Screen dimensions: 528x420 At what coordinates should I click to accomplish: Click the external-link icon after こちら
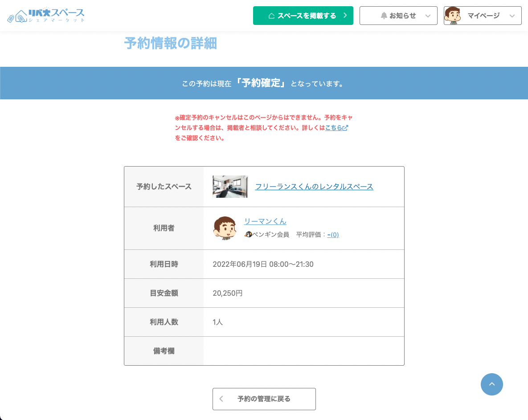[345, 128]
